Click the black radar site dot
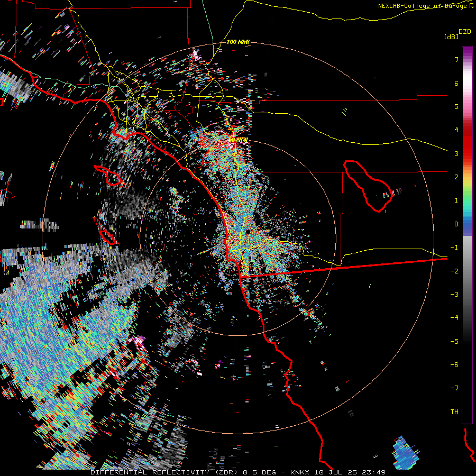The height and width of the screenshot is (476, 476). pyautogui.click(x=248, y=232)
